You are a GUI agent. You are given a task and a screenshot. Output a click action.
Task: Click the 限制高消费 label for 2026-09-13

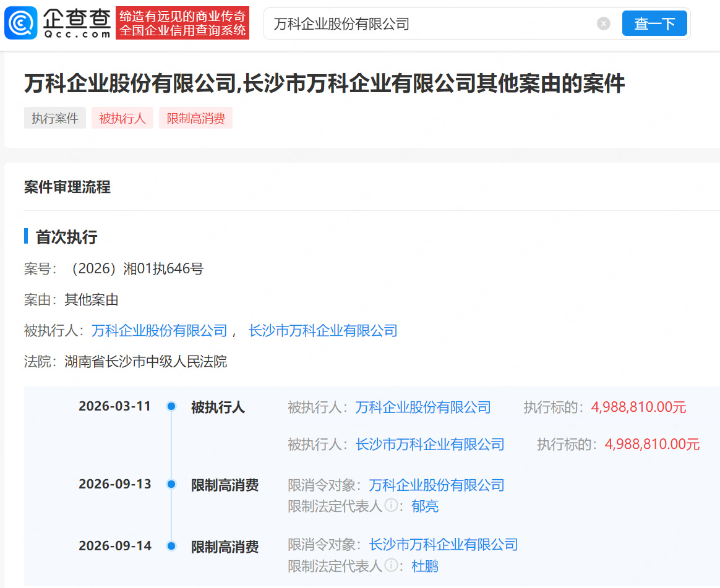point(225,485)
